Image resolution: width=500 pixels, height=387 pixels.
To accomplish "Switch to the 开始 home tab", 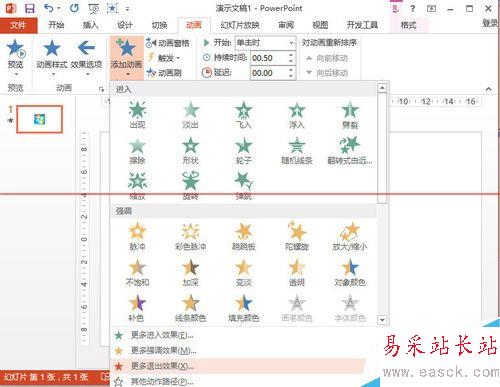I will click(x=56, y=25).
